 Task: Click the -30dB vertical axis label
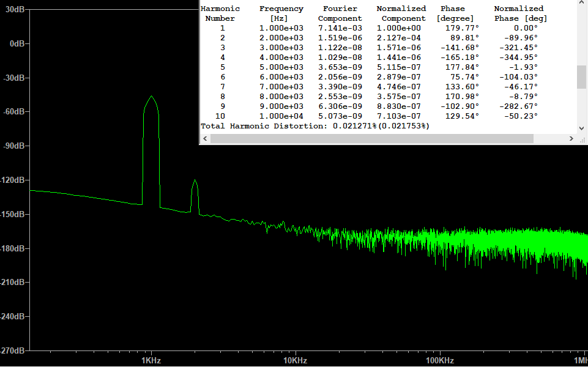[14, 78]
